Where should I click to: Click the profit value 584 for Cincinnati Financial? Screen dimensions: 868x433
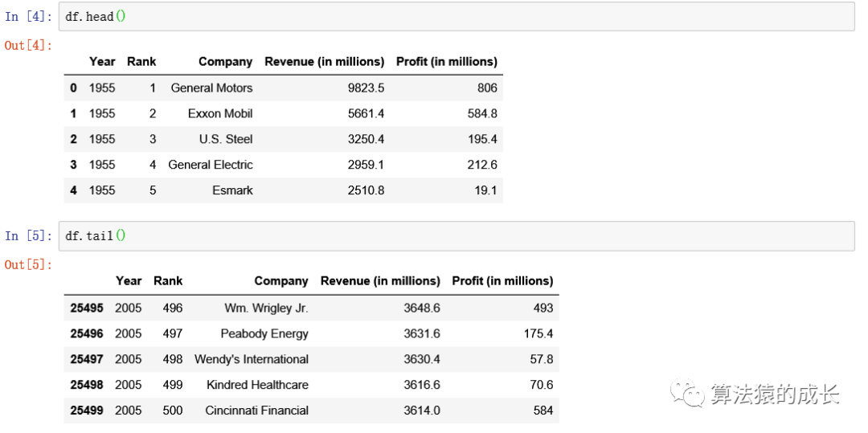click(542, 411)
